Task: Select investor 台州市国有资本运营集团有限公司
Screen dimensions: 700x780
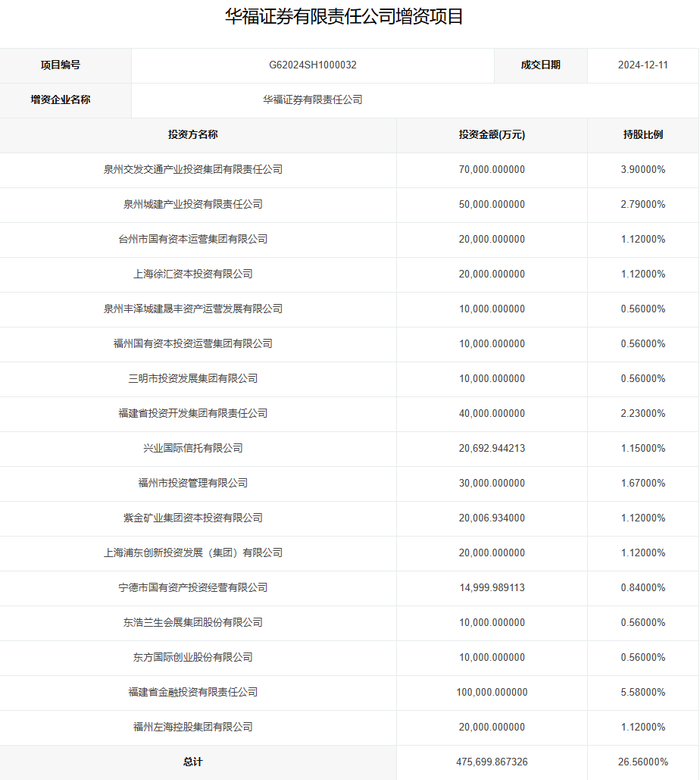Action: point(193,239)
